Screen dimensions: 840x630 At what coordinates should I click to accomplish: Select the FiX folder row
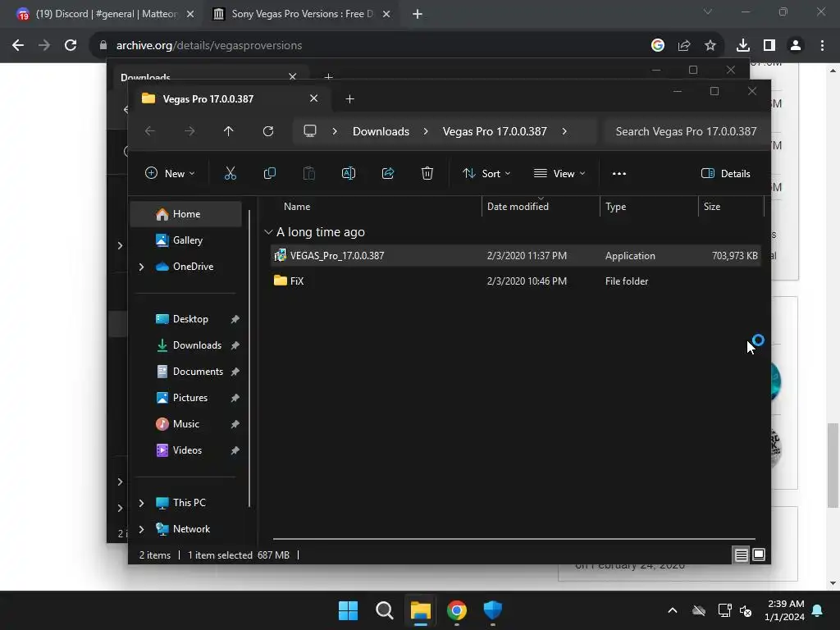515,281
